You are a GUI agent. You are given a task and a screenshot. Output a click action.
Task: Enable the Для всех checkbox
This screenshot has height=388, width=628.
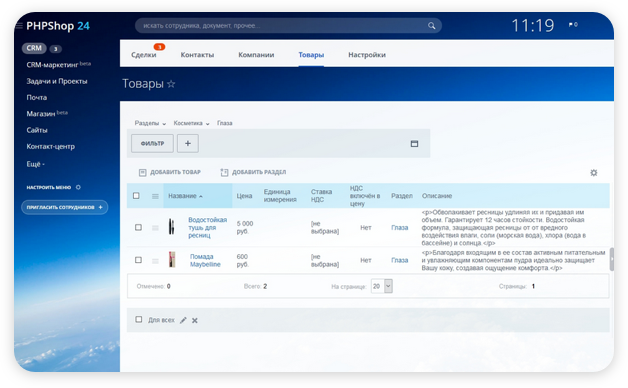(139, 320)
